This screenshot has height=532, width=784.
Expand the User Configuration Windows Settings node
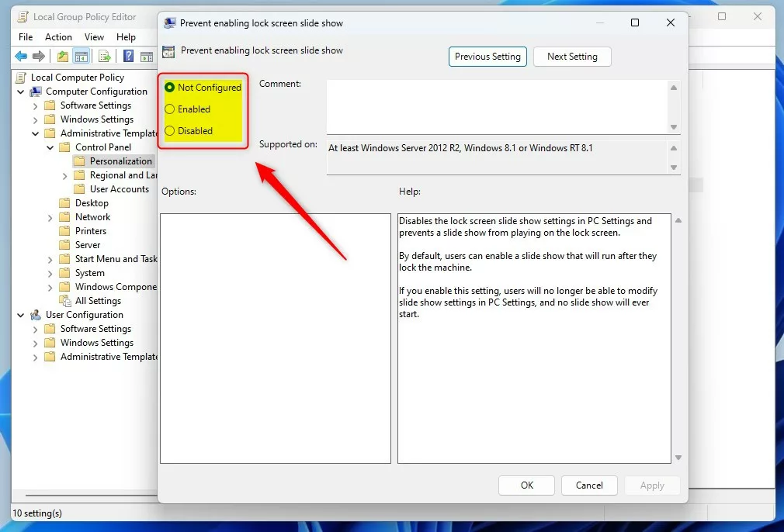[35, 342]
